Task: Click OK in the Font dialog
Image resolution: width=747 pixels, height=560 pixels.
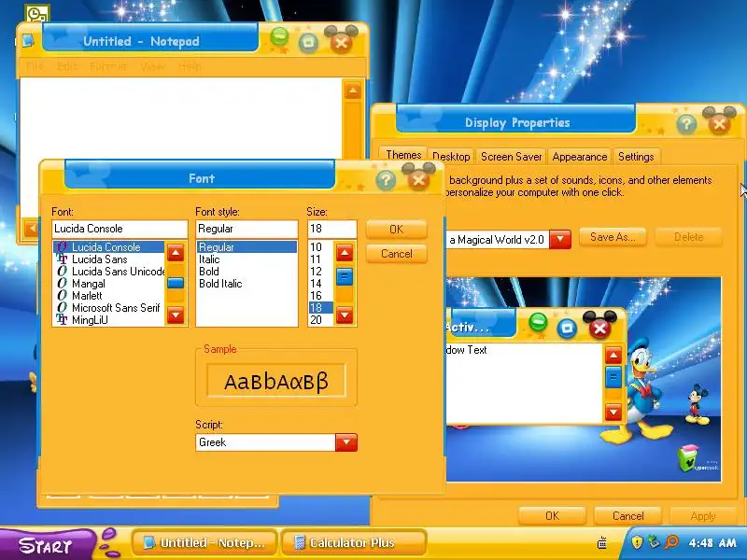Action: pyautogui.click(x=396, y=230)
